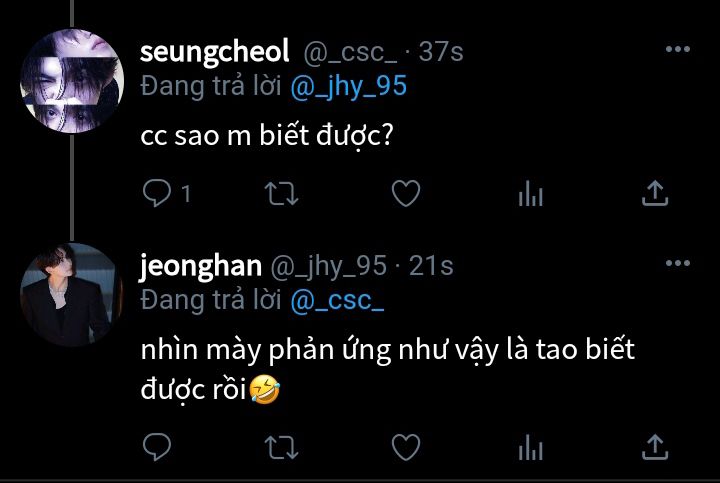This screenshot has height=483, width=720.
Task: Share seungcheol's tweet
Action: (x=655, y=193)
